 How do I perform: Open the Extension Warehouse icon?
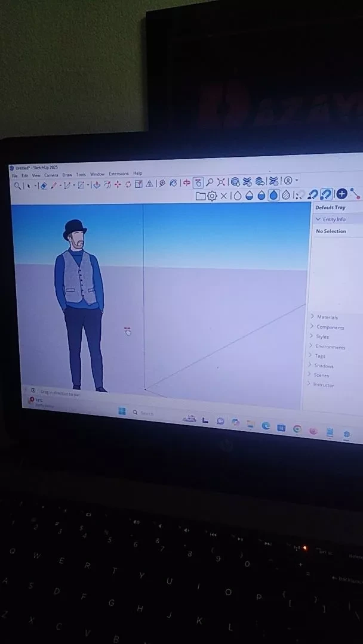click(x=248, y=181)
